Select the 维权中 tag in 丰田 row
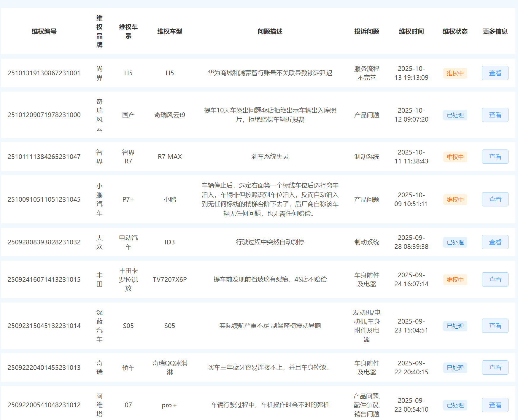Viewport: 518px width, 420px height. coord(455,280)
